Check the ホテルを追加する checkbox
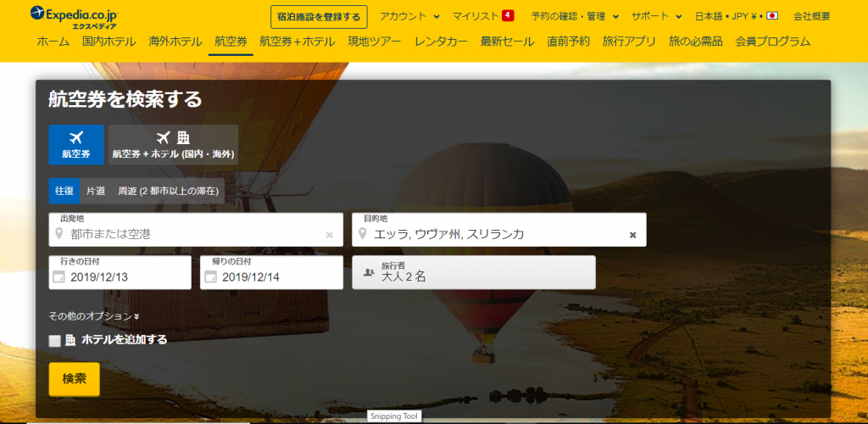 [x=54, y=341]
